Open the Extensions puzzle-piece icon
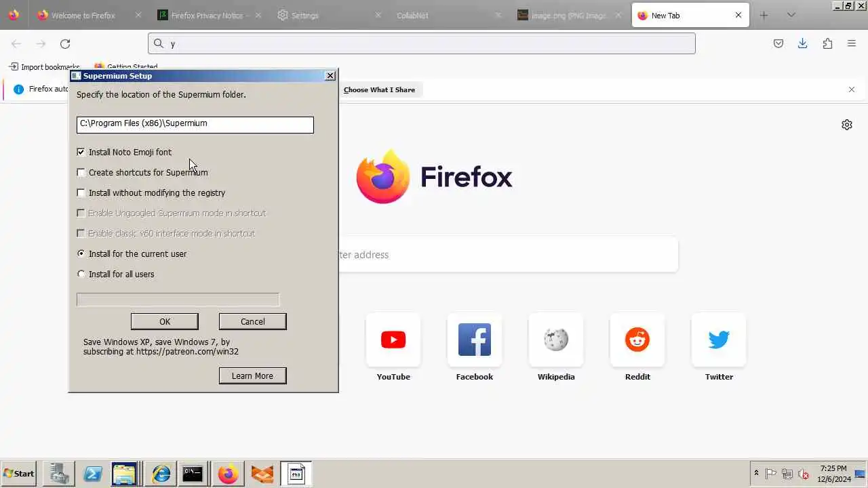This screenshot has width=868, height=488. [x=827, y=43]
